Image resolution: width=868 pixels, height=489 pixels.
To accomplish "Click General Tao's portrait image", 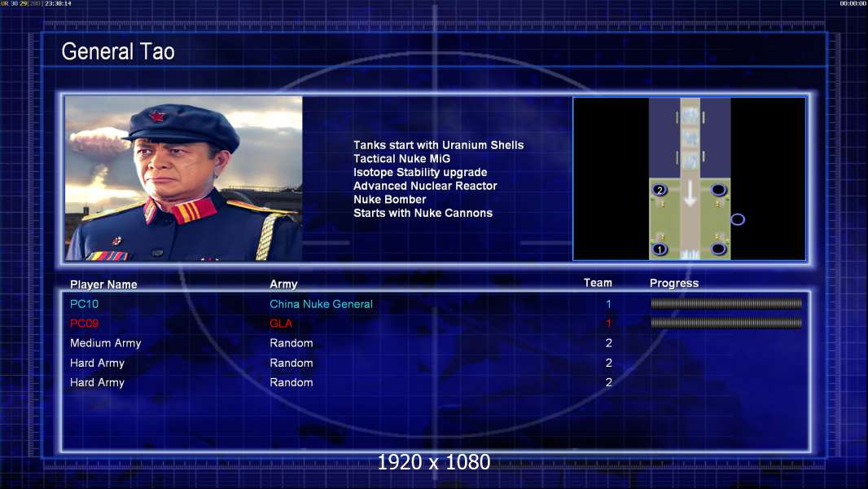I will pos(184,178).
